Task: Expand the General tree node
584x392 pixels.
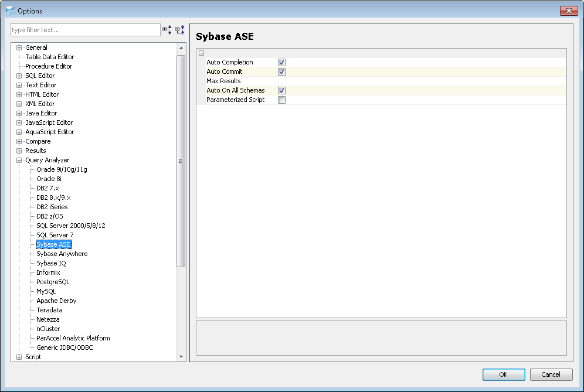Action: tap(19, 47)
